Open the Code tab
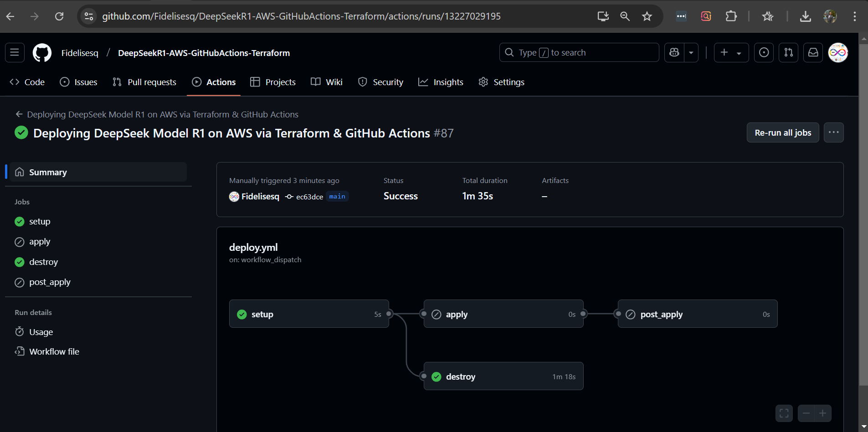This screenshot has width=868, height=432. (x=27, y=82)
